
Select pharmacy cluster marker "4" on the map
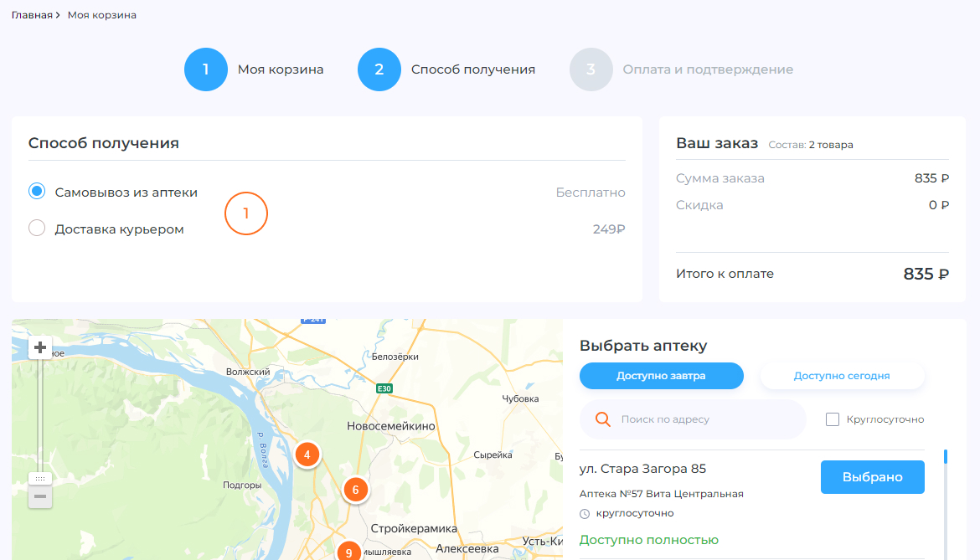(x=307, y=455)
